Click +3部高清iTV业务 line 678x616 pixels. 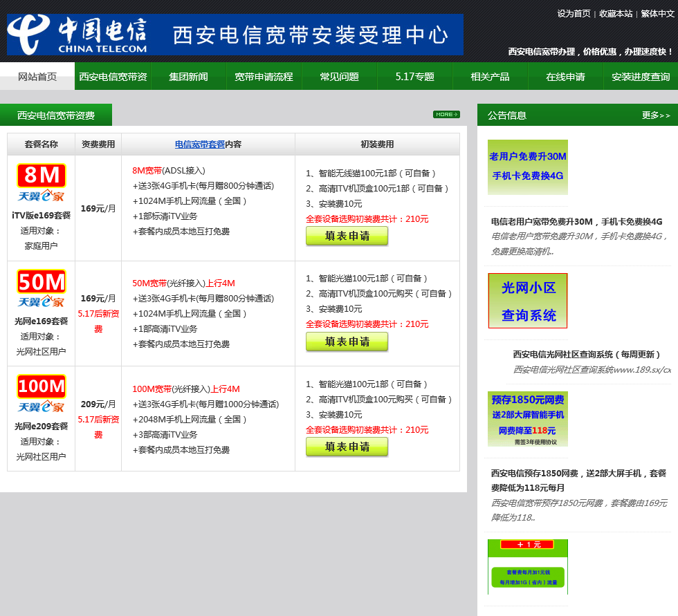[x=165, y=435]
